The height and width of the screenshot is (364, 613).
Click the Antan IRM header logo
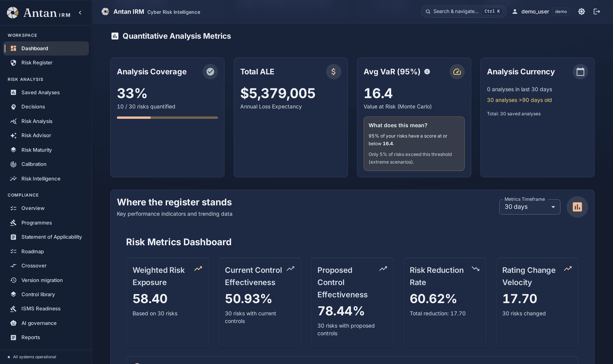(x=105, y=11)
